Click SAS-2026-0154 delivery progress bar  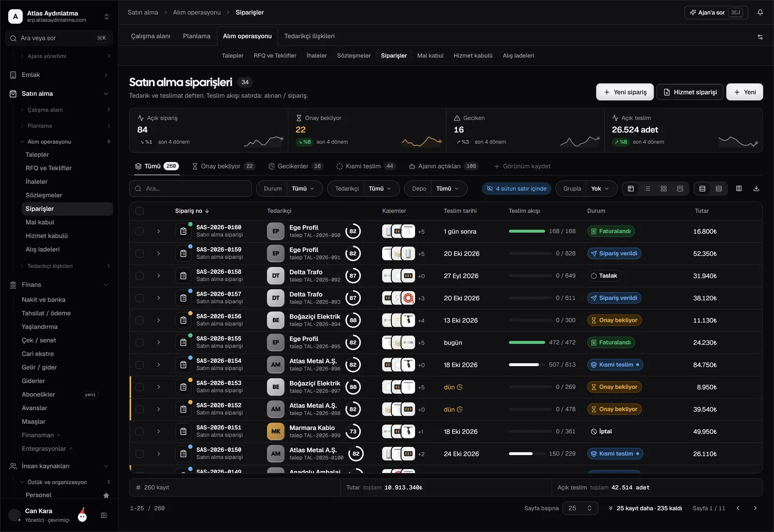pyautogui.click(x=530, y=365)
